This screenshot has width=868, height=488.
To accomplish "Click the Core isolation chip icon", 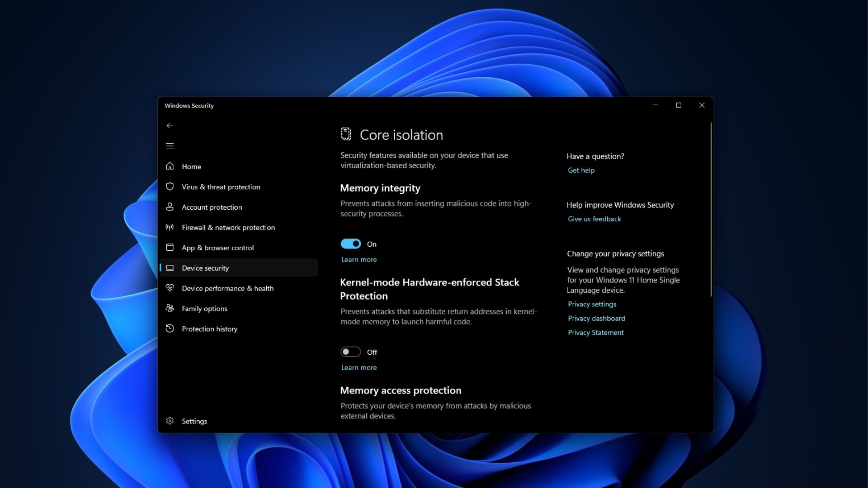I will [x=346, y=134].
